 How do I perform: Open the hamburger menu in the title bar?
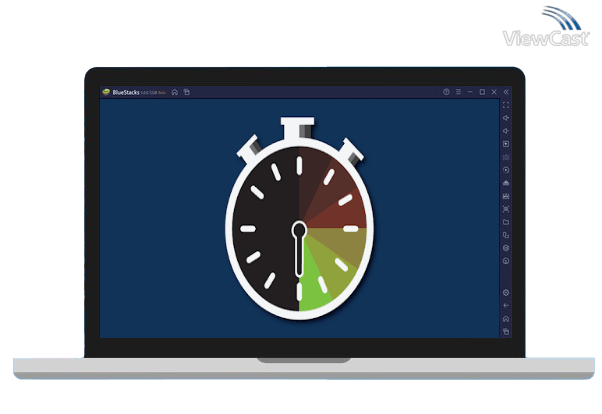point(458,92)
